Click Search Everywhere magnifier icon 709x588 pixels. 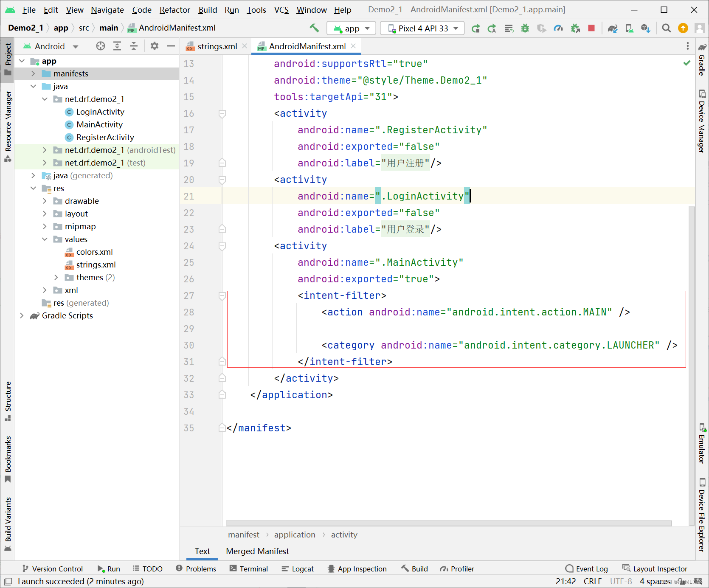coord(666,28)
